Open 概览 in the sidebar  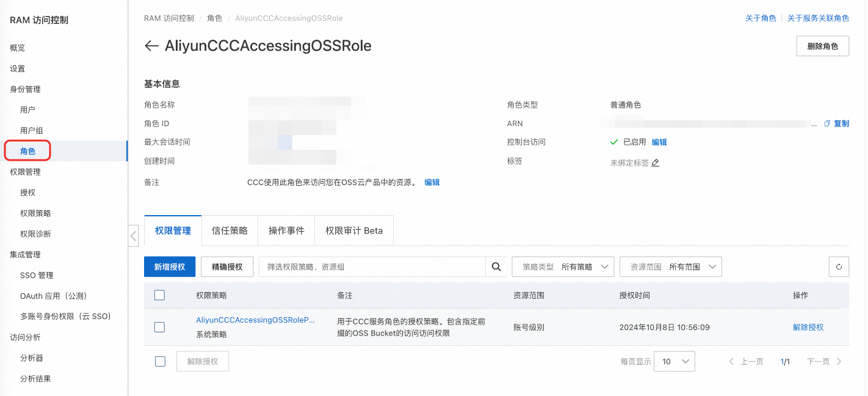pos(18,48)
